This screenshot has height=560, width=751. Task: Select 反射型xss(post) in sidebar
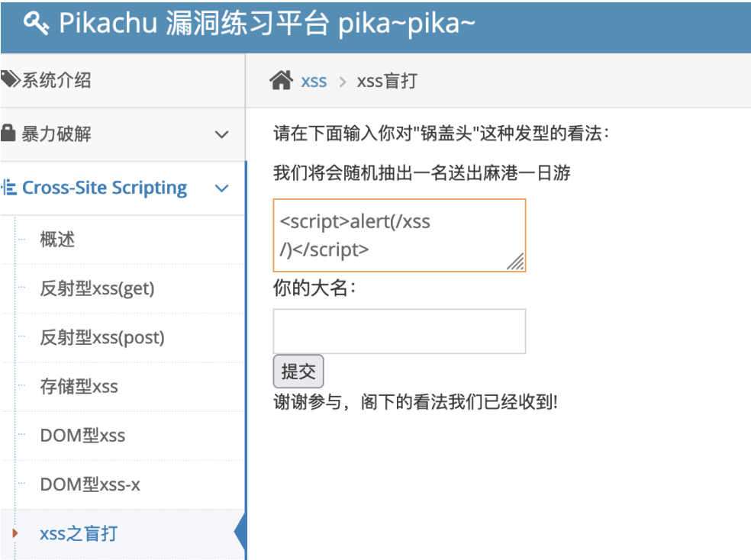tap(102, 337)
